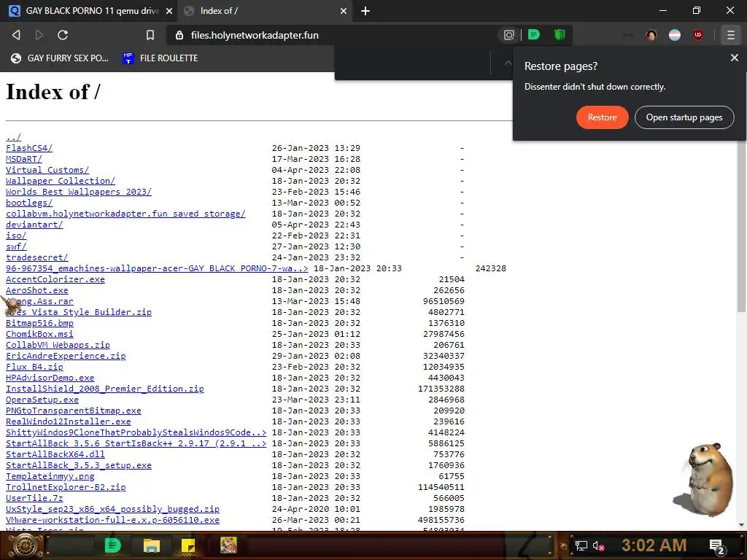Open the yellow sticky notes taskbar icon
This screenshot has width=747, height=560.
click(188, 545)
